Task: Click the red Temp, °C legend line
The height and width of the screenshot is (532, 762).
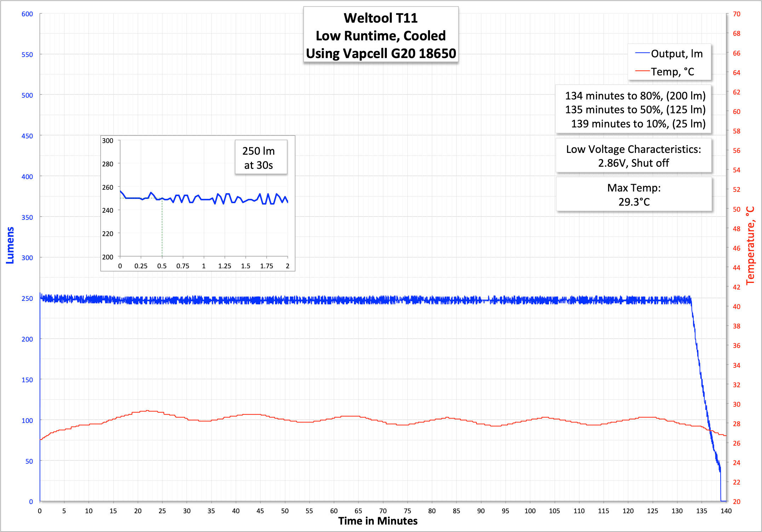Action: click(642, 71)
